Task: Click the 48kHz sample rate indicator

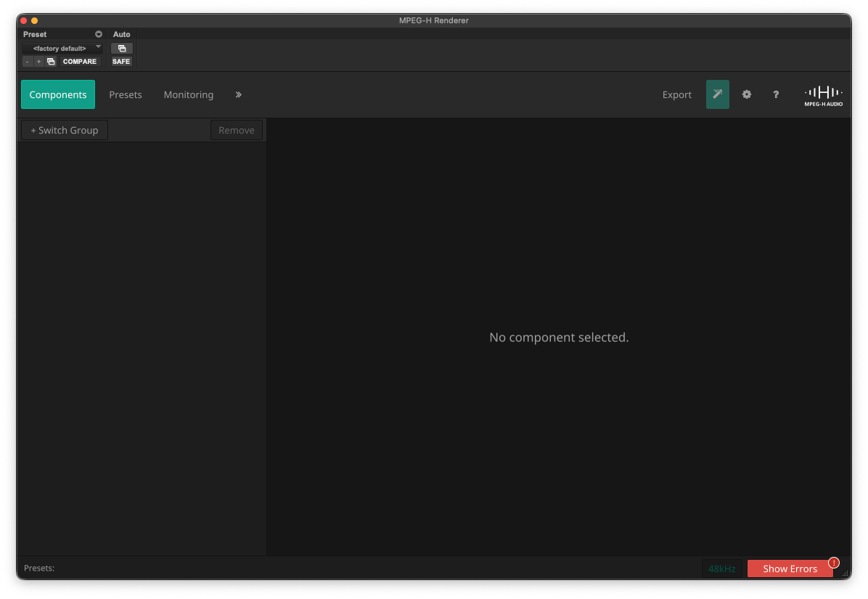Action: (x=722, y=569)
